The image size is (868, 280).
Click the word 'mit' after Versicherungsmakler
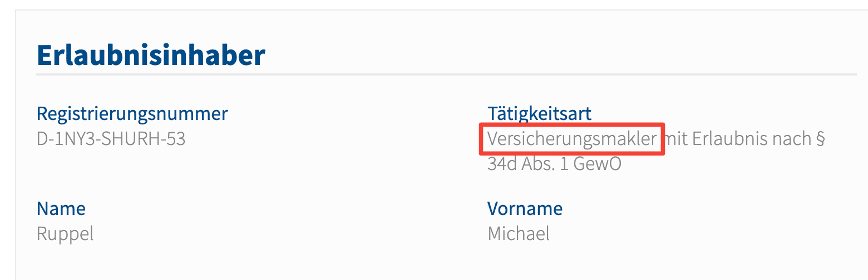coord(677,139)
